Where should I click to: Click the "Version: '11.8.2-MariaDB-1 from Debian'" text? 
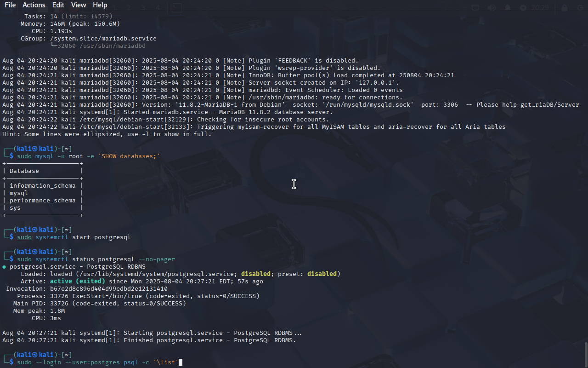tap(214, 105)
